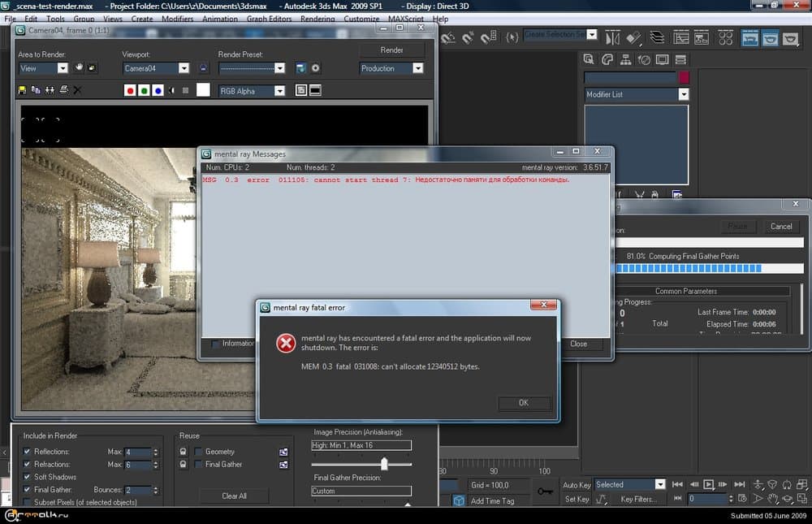Open the Layer Manager stack icon
This screenshot has height=524, width=812.
[656, 37]
